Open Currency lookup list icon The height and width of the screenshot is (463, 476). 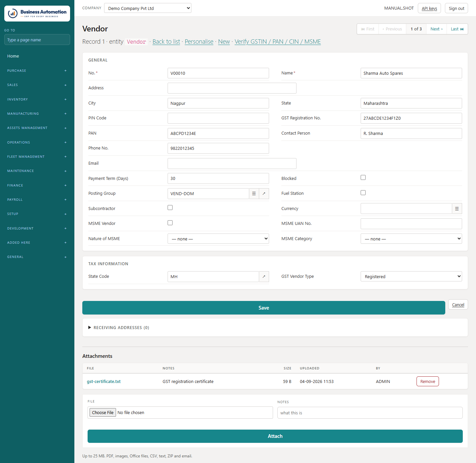click(457, 209)
